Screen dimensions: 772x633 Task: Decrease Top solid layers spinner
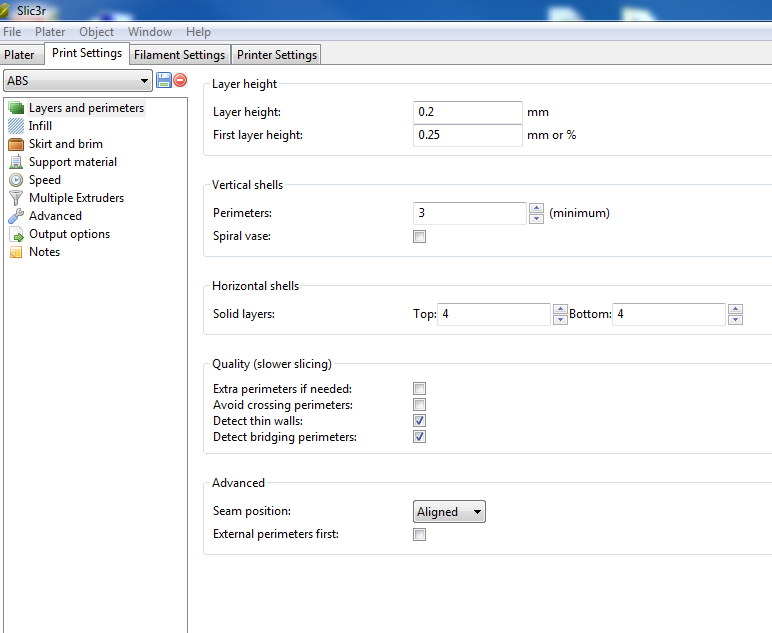[560, 320]
